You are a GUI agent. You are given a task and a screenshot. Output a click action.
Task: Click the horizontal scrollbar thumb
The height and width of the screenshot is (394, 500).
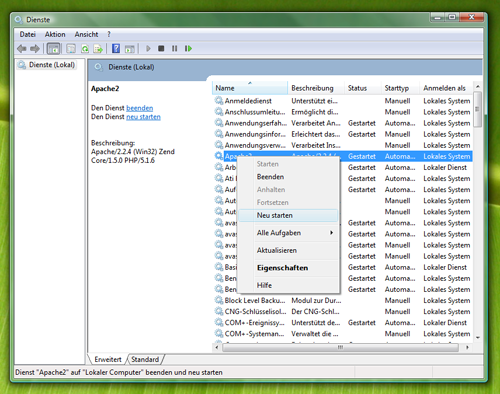340,347
